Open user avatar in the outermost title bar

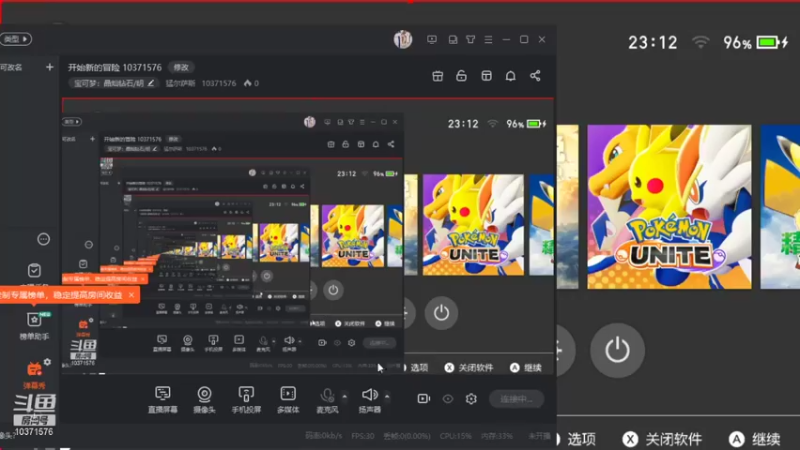403,39
